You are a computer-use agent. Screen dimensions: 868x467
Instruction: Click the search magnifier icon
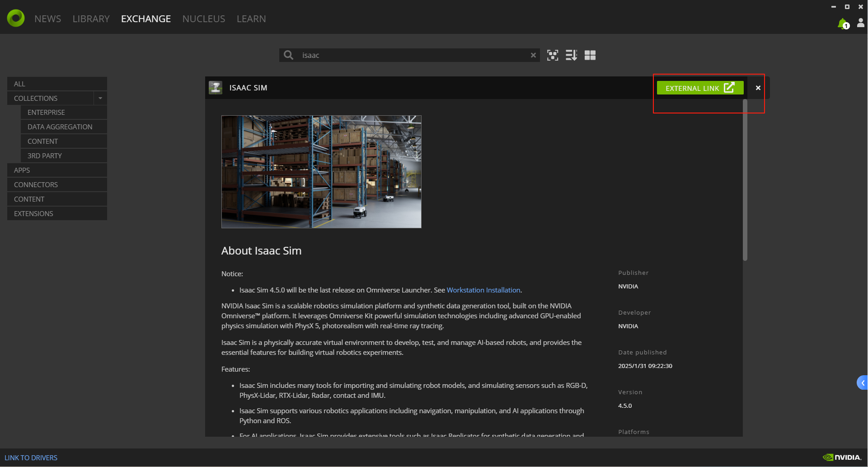pyautogui.click(x=288, y=55)
